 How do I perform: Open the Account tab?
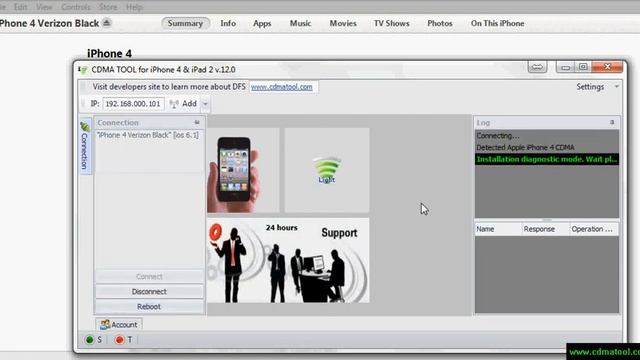coord(119,324)
